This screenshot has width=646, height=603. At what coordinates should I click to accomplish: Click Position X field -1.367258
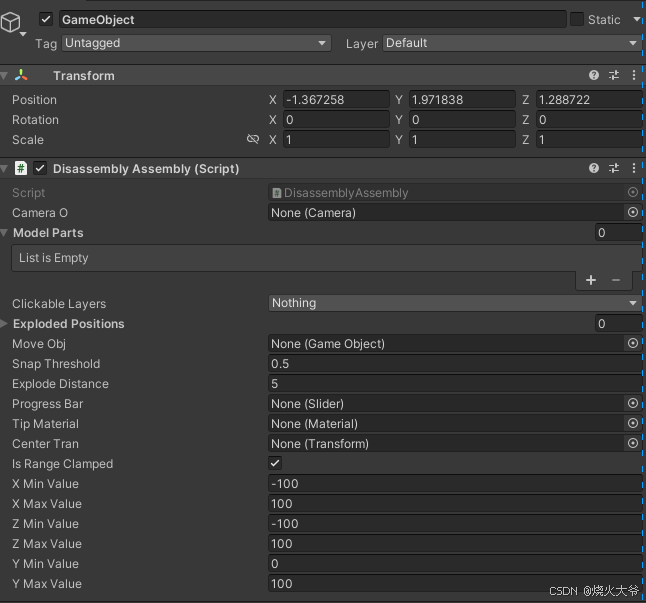(x=336, y=100)
